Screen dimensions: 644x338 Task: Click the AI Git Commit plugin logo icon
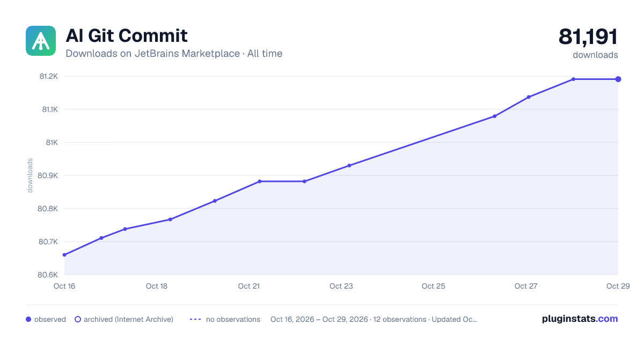41,41
